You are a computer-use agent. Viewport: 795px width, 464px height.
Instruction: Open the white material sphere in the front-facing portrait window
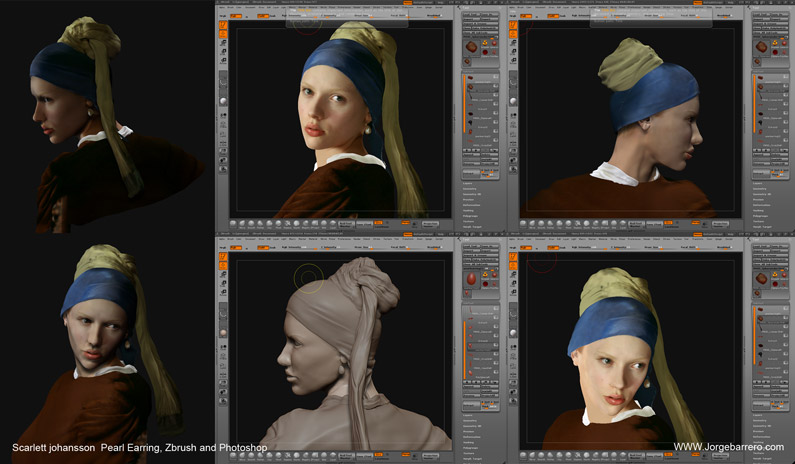point(223,101)
